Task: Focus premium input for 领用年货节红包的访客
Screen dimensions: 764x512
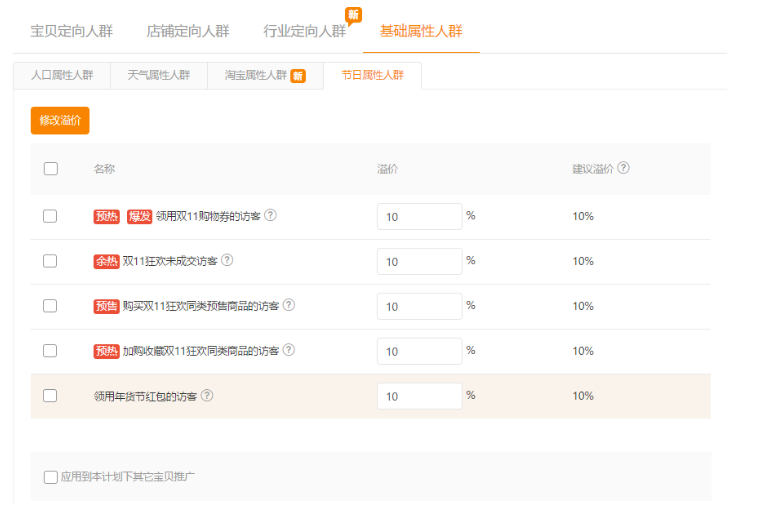Action: [x=419, y=396]
